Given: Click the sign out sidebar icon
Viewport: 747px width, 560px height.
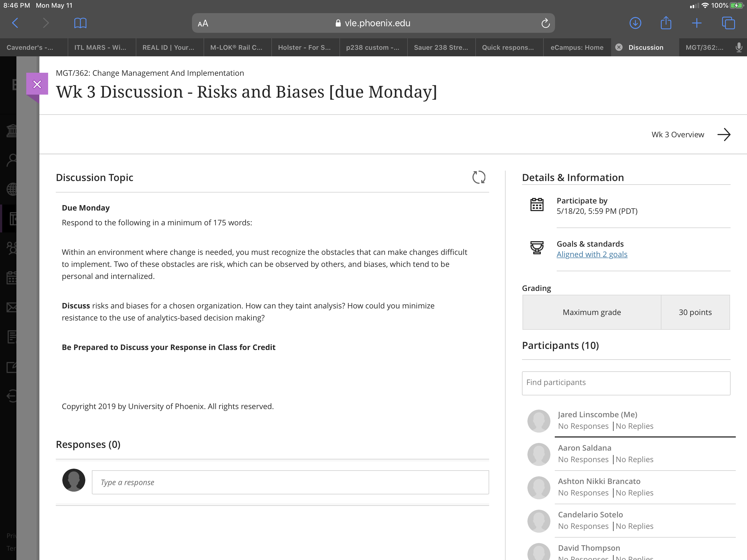Looking at the screenshot, I should click(12, 396).
